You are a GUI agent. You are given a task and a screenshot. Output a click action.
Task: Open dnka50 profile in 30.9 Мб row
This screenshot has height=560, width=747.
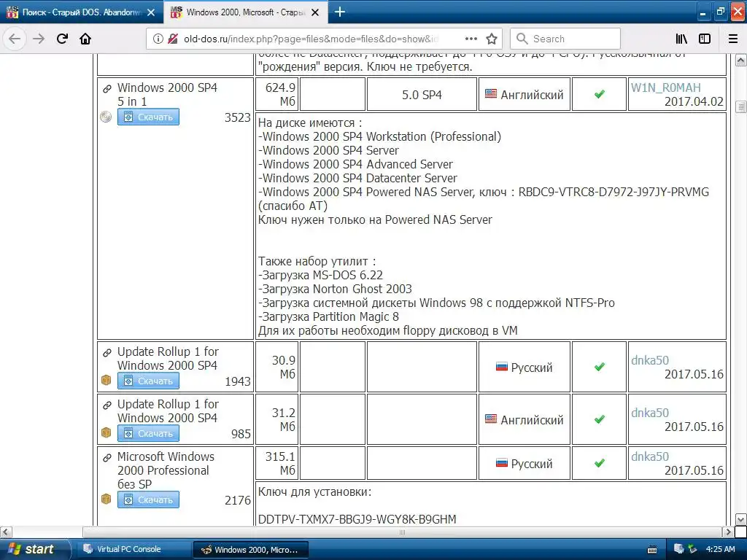pos(650,360)
